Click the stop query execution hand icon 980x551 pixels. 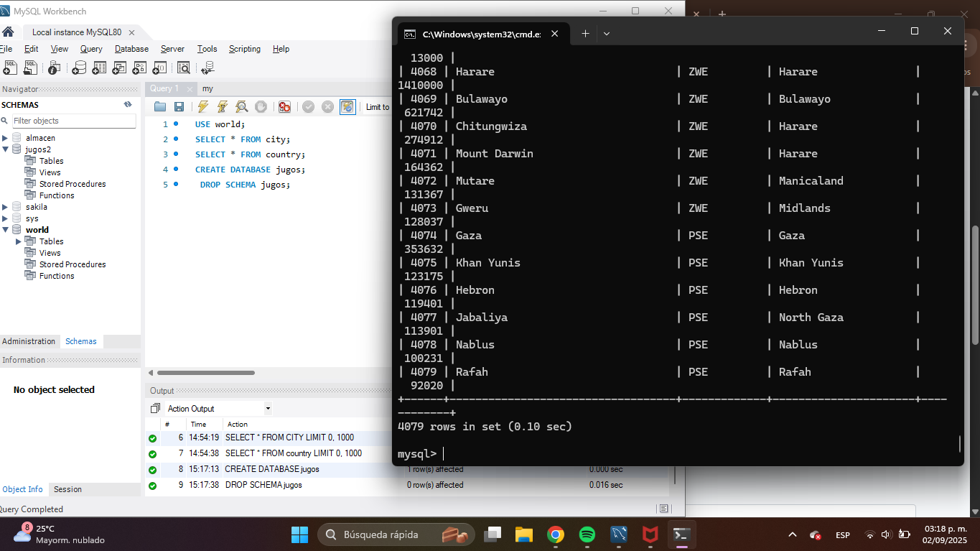coord(261,107)
